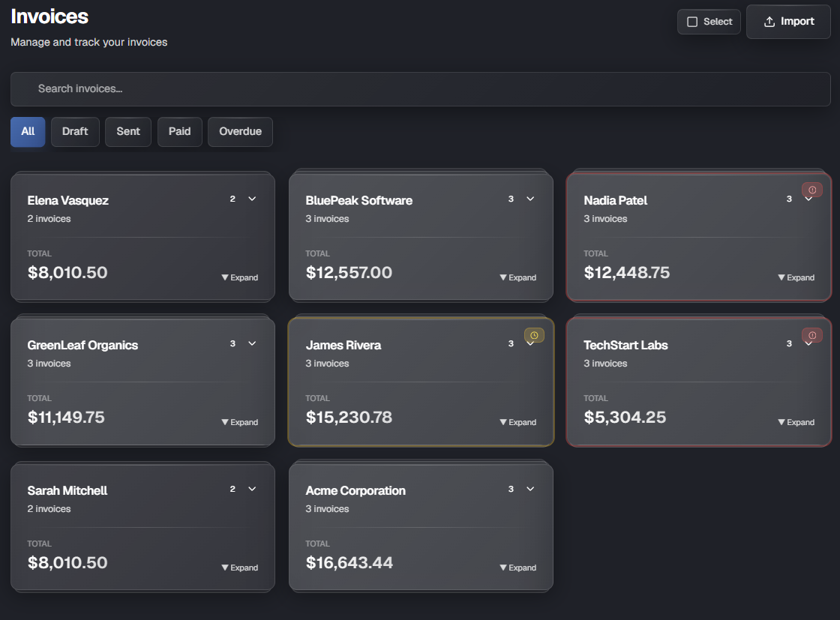
Task: Click the overdue alert badge on Nadia Patel card
Action: [811, 190]
